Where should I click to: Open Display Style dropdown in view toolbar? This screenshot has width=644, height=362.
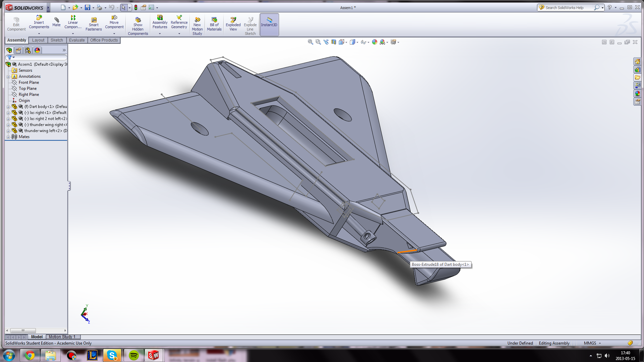pyautogui.click(x=358, y=42)
